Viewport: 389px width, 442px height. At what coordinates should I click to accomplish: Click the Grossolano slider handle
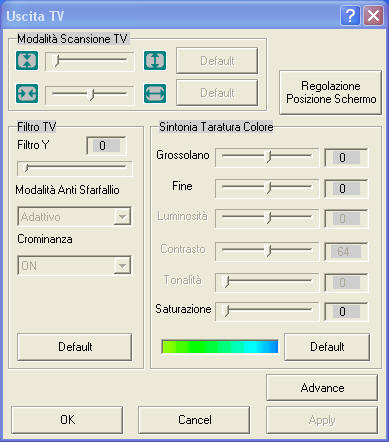268,156
